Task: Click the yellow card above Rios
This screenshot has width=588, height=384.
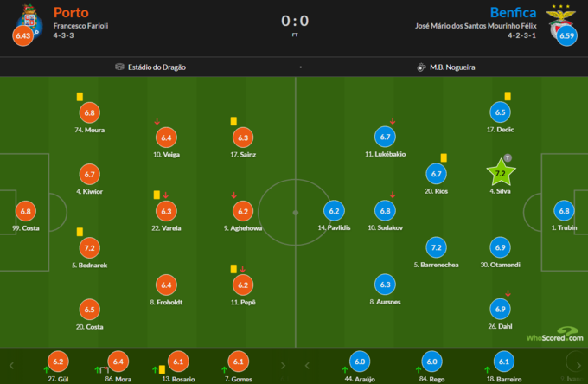Action: point(444,157)
